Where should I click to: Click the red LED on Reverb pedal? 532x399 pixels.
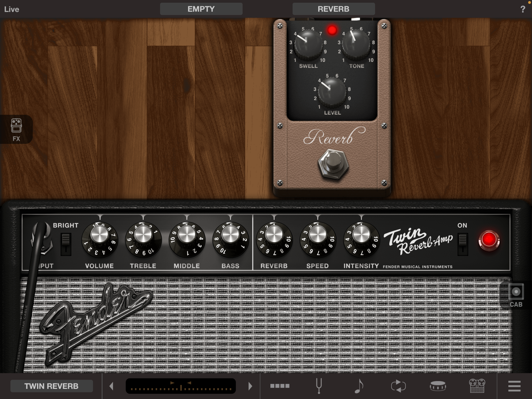(x=332, y=30)
